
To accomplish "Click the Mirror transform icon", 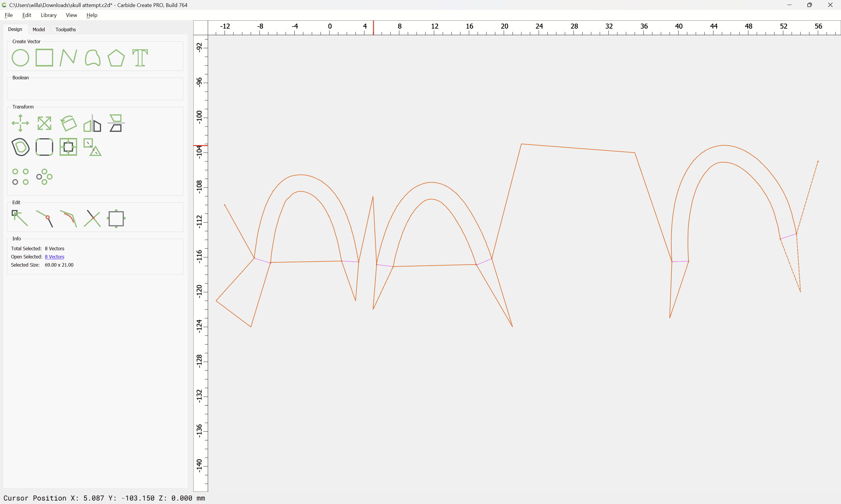I will coord(92,123).
